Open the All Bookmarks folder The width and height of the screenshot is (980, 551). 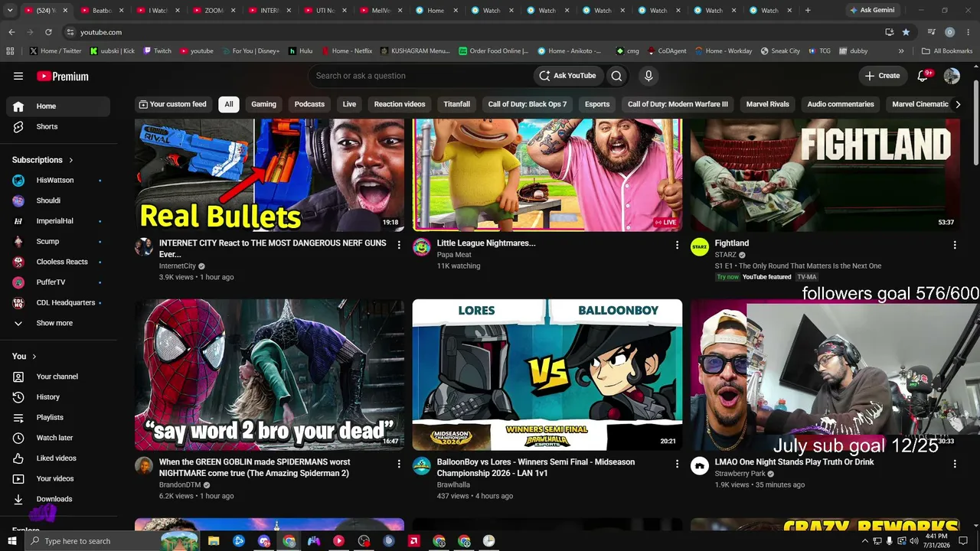click(947, 51)
